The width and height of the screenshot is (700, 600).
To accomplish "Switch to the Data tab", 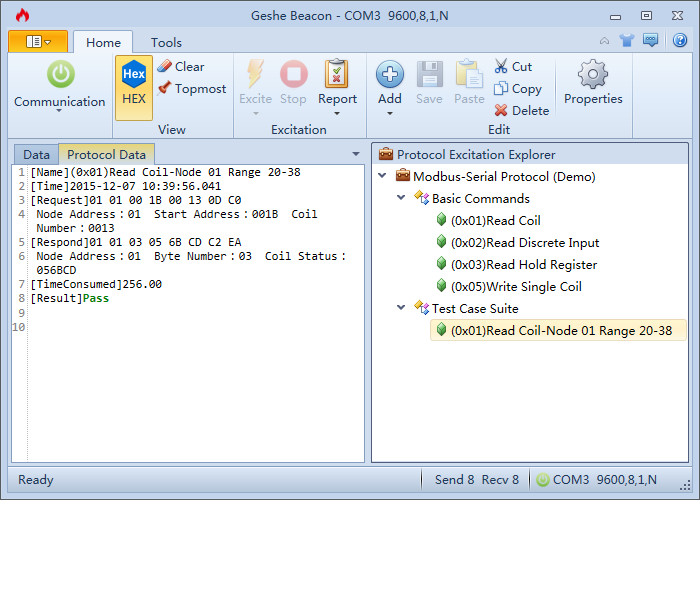I will pyautogui.click(x=36, y=154).
